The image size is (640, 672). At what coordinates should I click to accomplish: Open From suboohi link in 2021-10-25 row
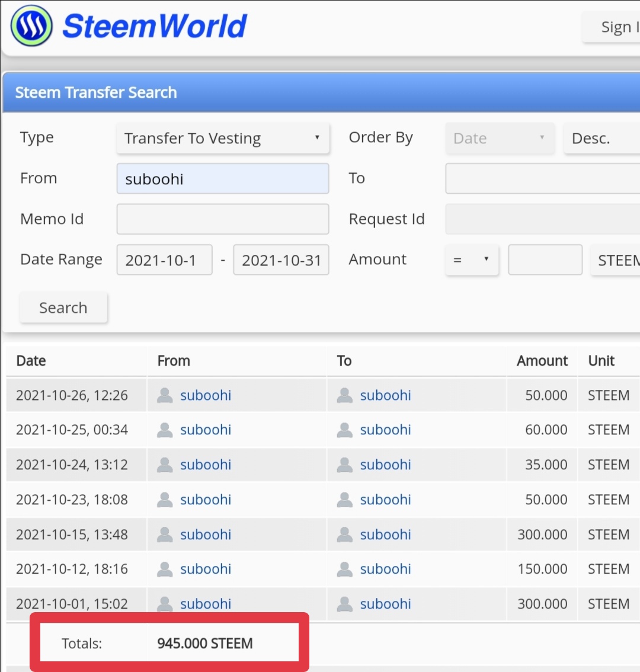coord(206,430)
